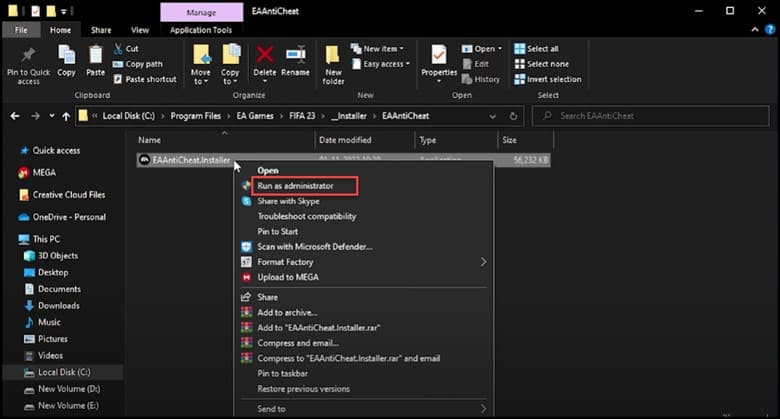Screen dimensions: 780x419
Task: Click the Pin to Quick access icon
Action: (27, 56)
